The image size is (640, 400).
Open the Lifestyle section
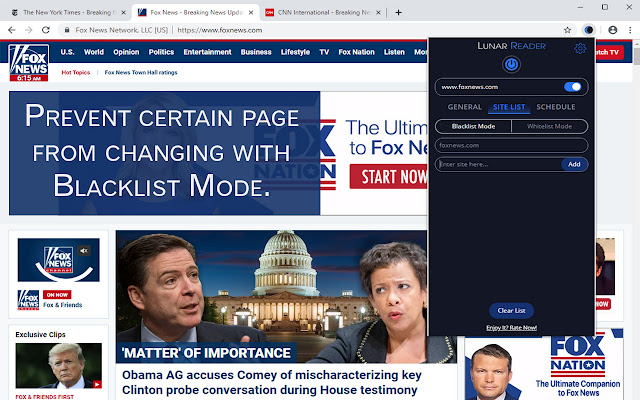click(295, 52)
